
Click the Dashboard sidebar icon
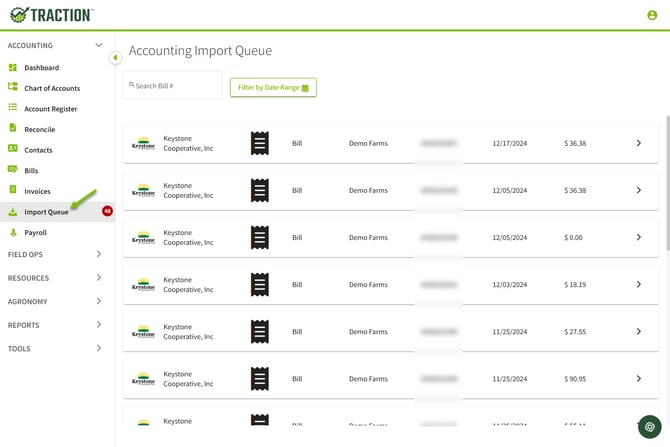coord(13,67)
